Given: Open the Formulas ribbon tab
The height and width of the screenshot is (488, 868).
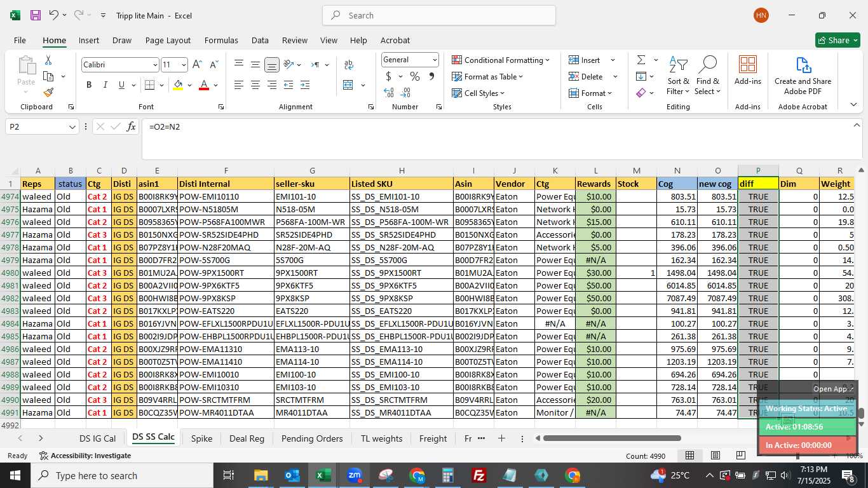Looking at the screenshot, I should [221, 40].
